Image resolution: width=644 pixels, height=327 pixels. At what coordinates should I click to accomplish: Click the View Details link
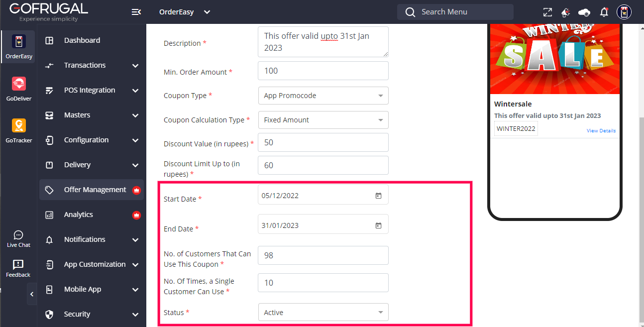point(601,131)
